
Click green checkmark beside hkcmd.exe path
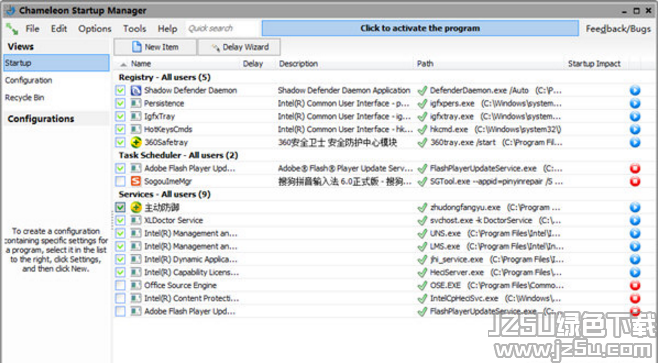pos(422,129)
